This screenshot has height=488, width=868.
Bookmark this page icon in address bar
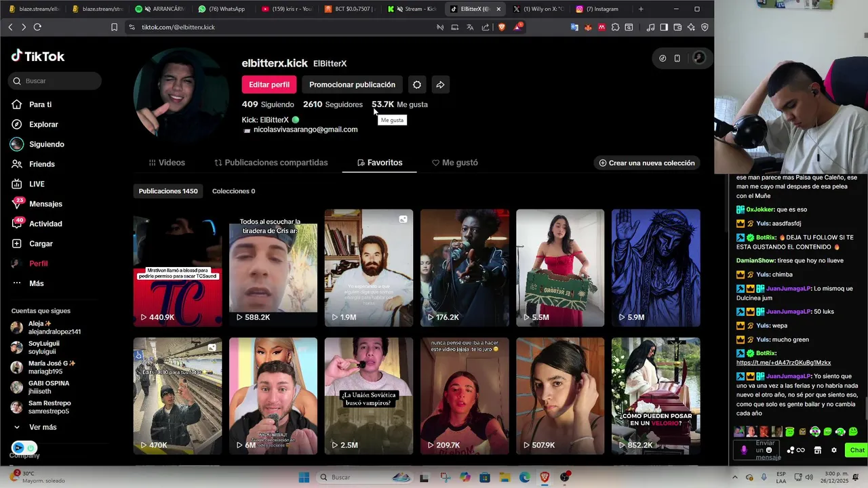tap(114, 27)
